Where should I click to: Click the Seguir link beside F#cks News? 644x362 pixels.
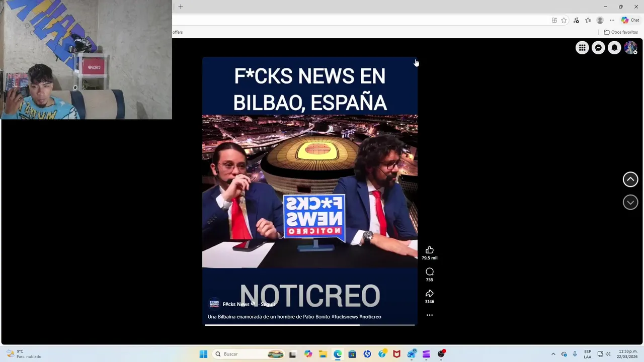click(268, 304)
